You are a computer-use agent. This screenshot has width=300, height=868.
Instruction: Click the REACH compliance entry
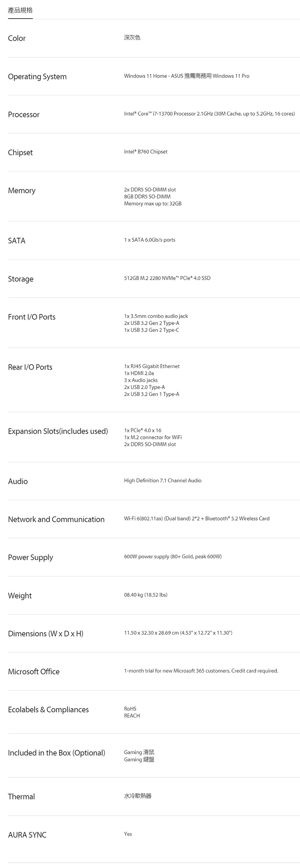tap(132, 716)
